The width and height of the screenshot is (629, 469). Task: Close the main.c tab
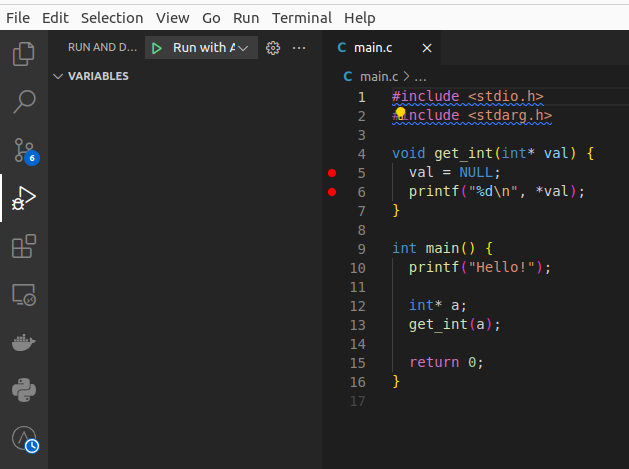(427, 48)
